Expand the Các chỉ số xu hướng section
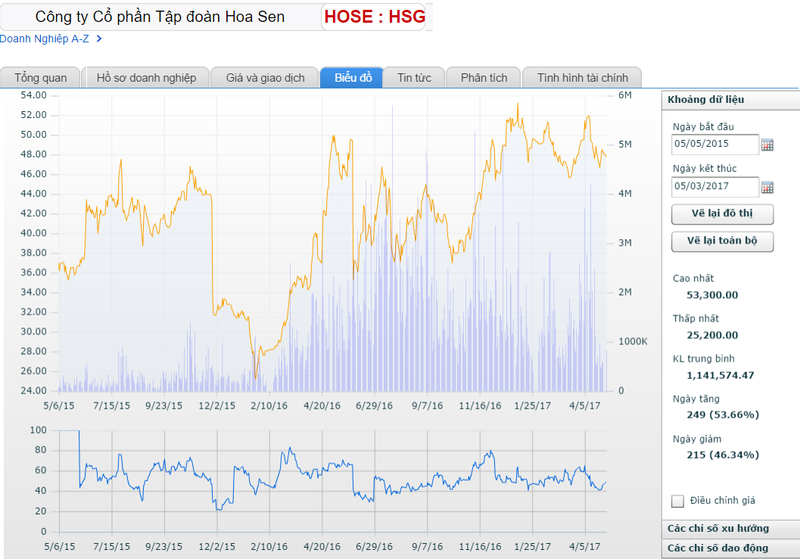 730,529
